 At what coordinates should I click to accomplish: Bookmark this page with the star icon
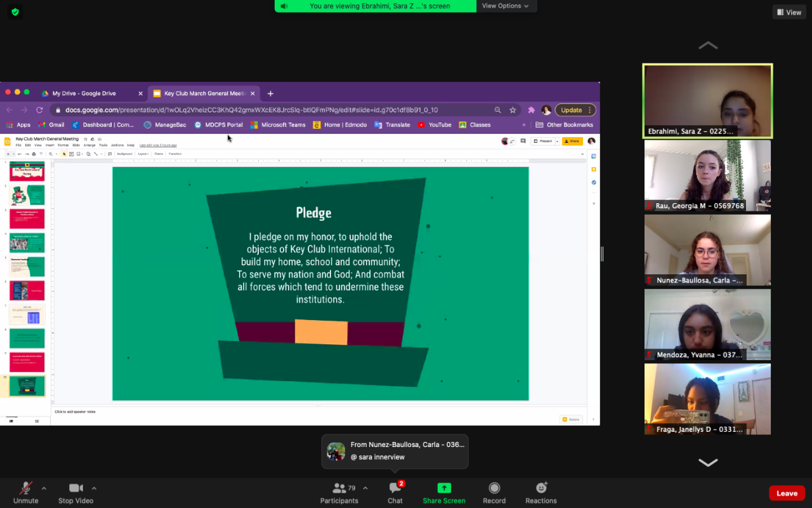[x=513, y=110]
